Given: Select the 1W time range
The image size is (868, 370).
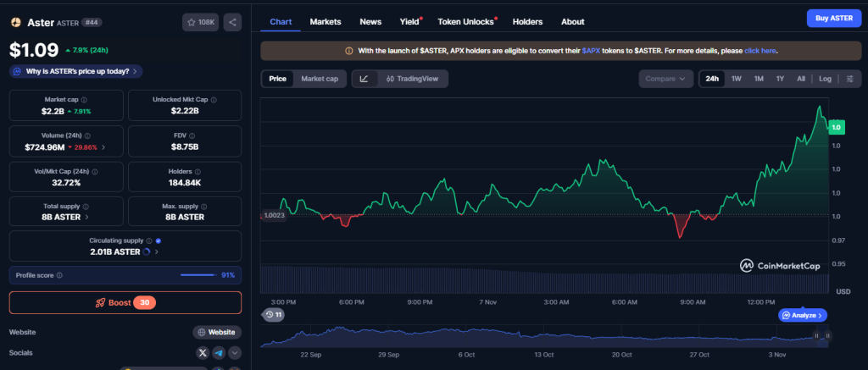Looking at the screenshot, I should (x=737, y=79).
